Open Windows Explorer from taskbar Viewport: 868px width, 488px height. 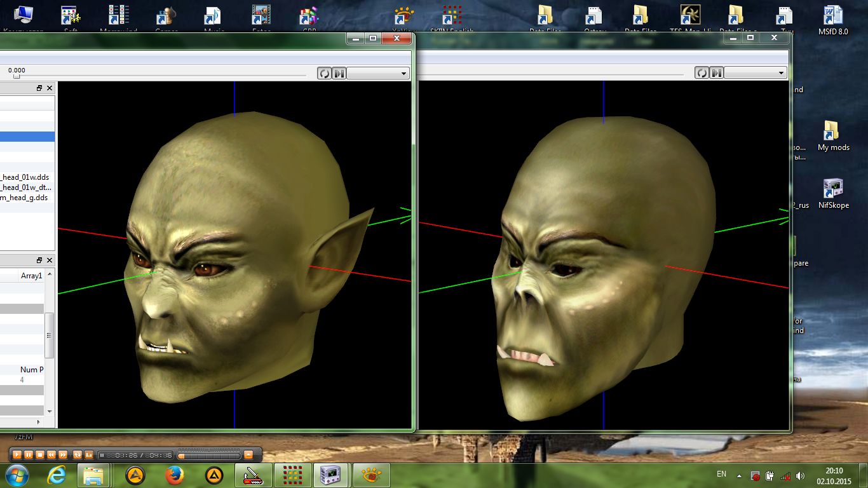94,475
